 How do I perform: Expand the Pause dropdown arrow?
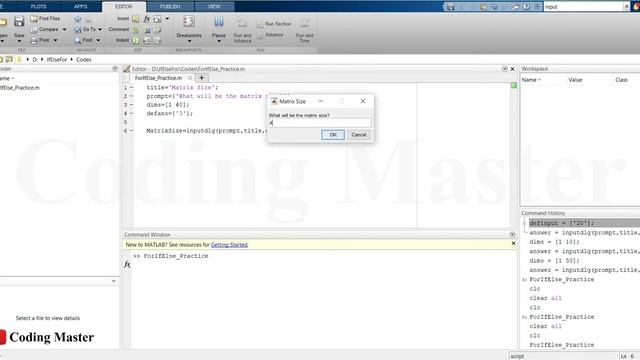point(219,41)
